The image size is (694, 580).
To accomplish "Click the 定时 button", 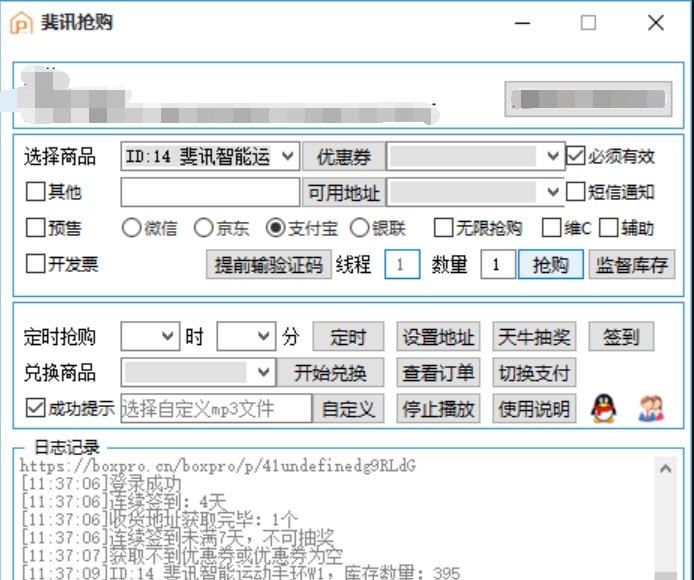I will (348, 337).
